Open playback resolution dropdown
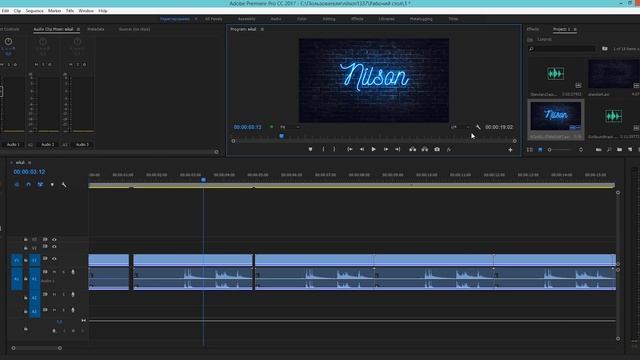The width and height of the screenshot is (640, 360). click(x=460, y=127)
